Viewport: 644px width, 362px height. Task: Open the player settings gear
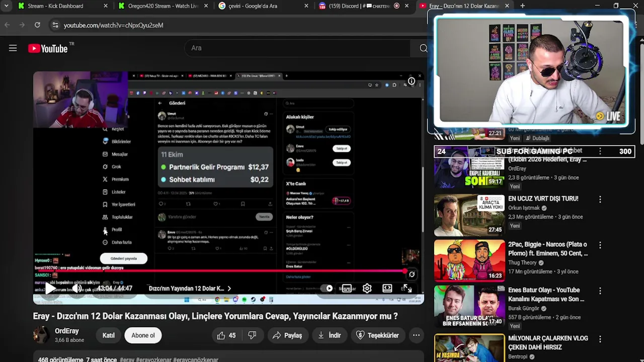pos(367,288)
